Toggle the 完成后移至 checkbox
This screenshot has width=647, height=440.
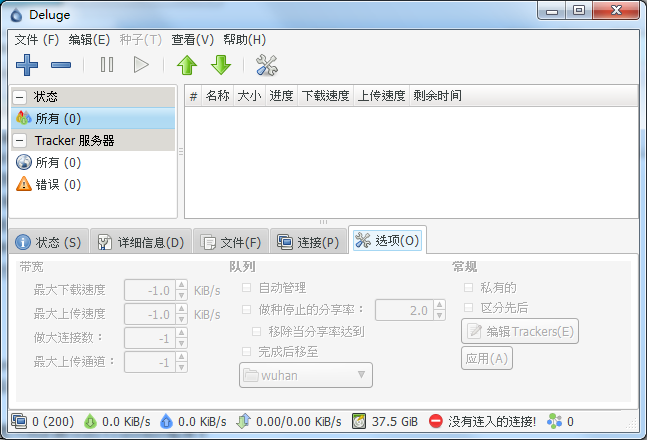[246, 351]
